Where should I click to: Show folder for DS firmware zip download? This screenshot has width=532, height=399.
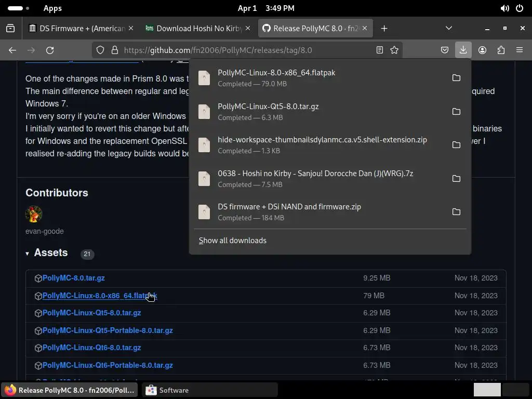[456, 212]
